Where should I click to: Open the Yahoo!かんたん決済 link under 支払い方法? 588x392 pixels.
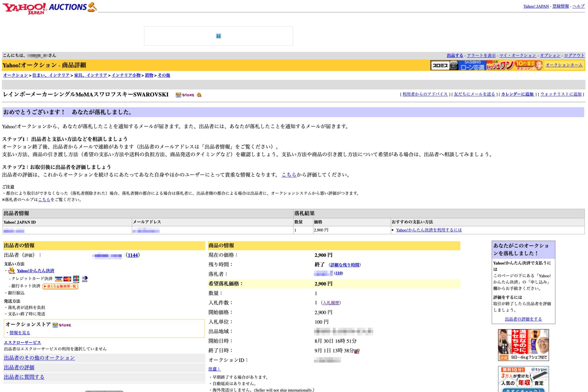coord(36,271)
